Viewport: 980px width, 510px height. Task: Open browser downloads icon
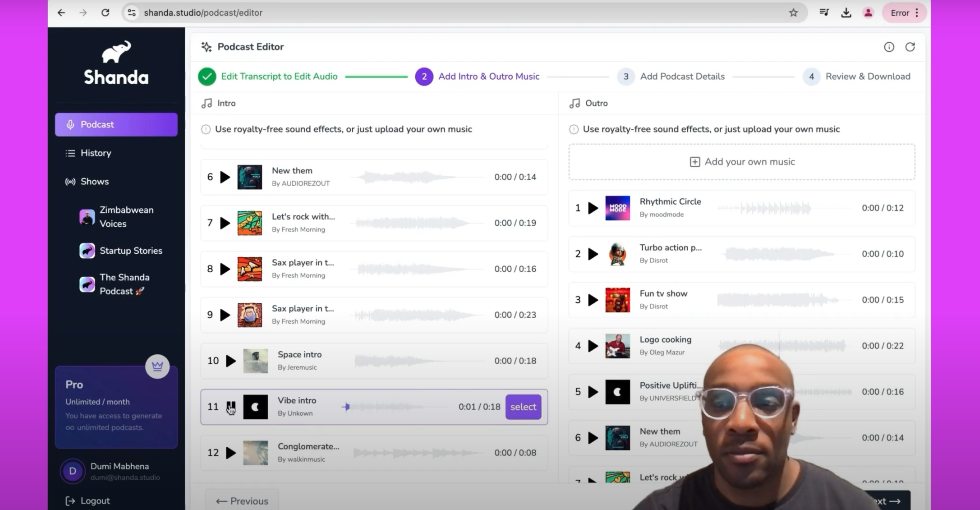[846, 13]
